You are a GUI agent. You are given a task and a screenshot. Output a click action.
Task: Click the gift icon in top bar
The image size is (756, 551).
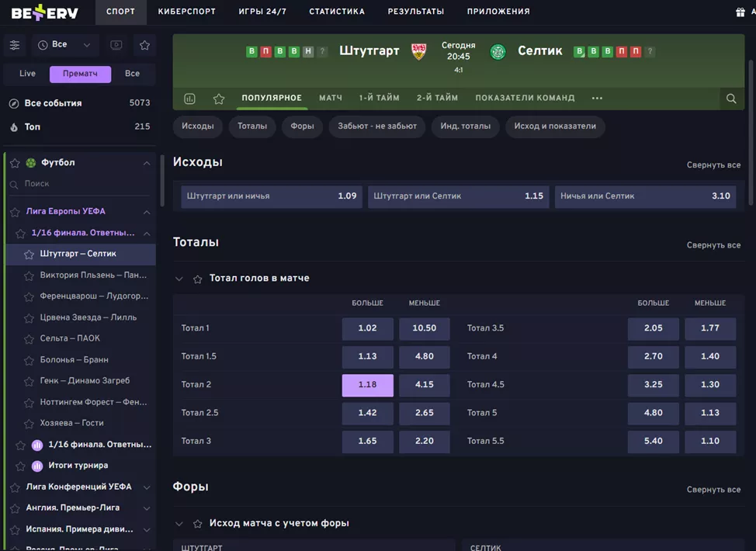[740, 12]
